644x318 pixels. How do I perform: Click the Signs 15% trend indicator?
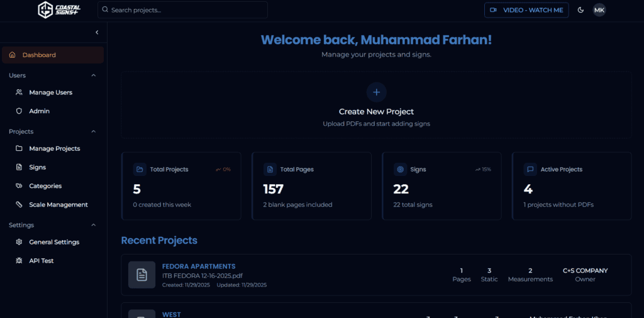click(484, 170)
